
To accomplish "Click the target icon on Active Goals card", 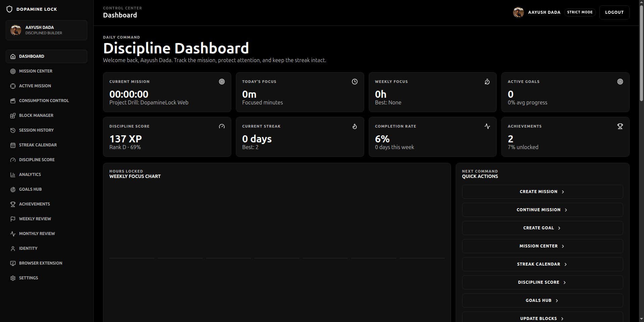I will click(620, 82).
